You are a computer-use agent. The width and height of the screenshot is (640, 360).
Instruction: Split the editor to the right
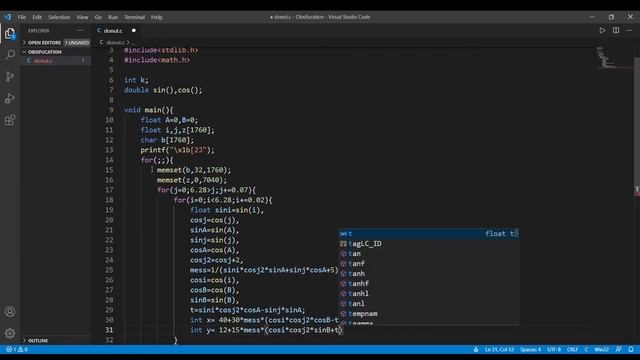pos(616,30)
